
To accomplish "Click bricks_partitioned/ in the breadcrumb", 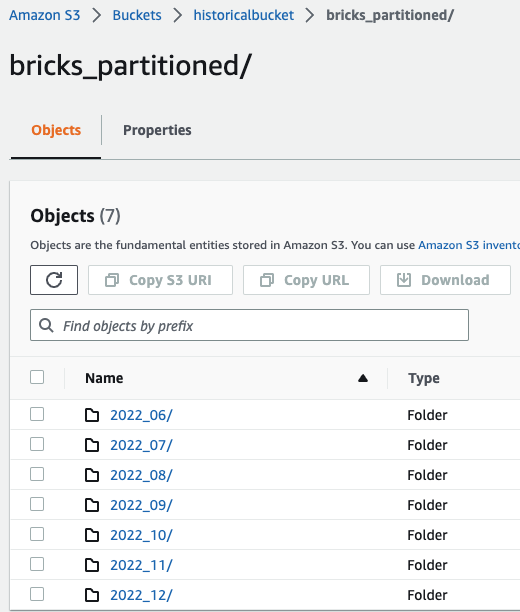I will click(390, 15).
